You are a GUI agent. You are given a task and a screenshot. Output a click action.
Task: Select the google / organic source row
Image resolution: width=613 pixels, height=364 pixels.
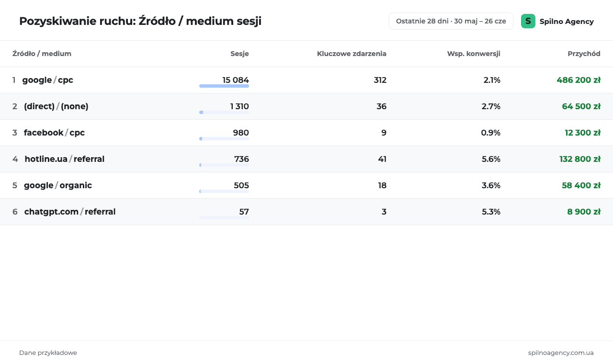click(x=306, y=185)
